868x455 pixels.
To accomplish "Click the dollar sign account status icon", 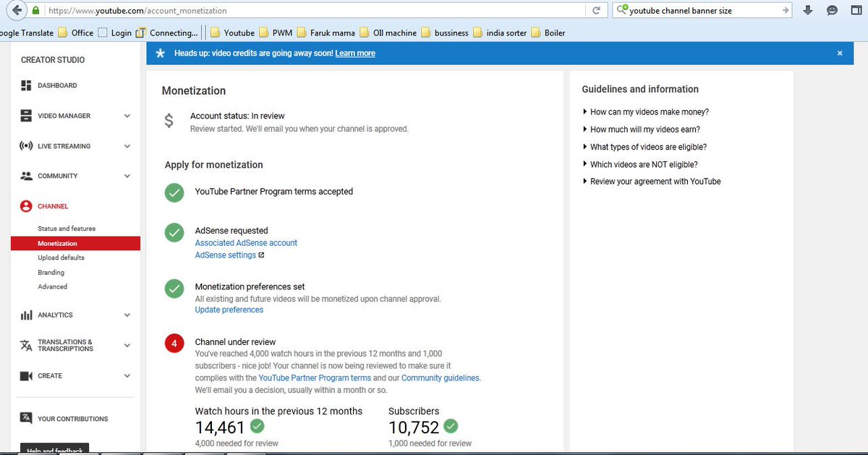I will tap(169, 121).
